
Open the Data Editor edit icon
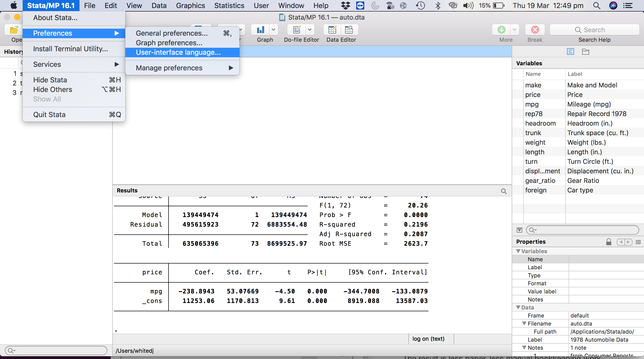[332, 30]
